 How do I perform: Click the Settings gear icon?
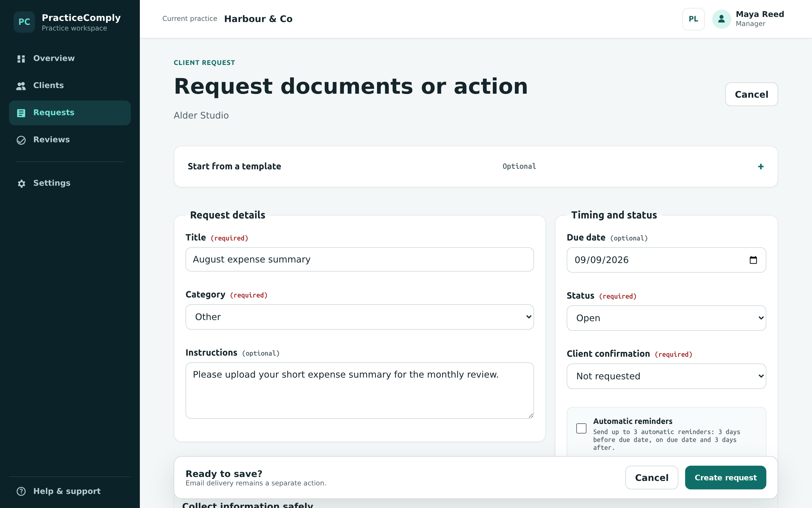(x=21, y=183)
